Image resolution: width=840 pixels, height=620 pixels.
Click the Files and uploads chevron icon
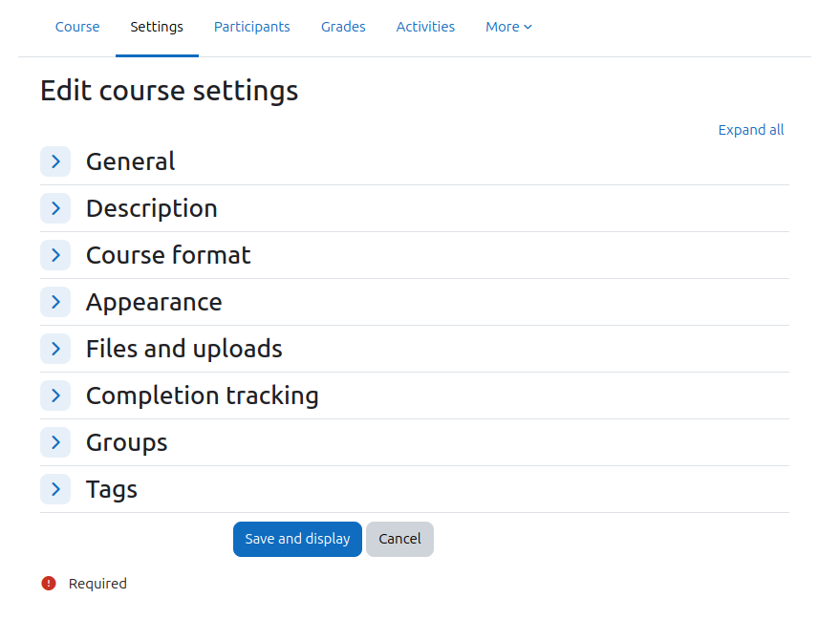(x=55, y=349)
